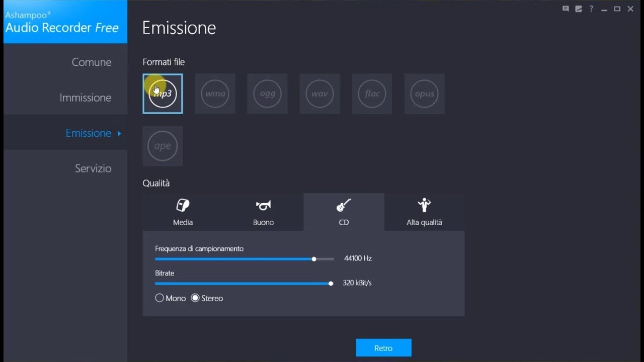This screenshot has height=362, width=644.
Task: Choose the flac format icon
Action: (372, 94)
